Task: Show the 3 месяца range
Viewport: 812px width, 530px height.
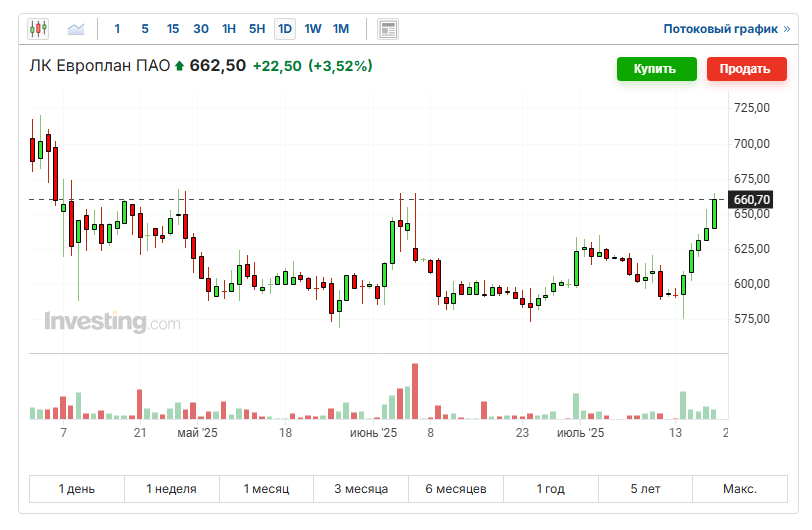Action: click(x=361, y=489)
